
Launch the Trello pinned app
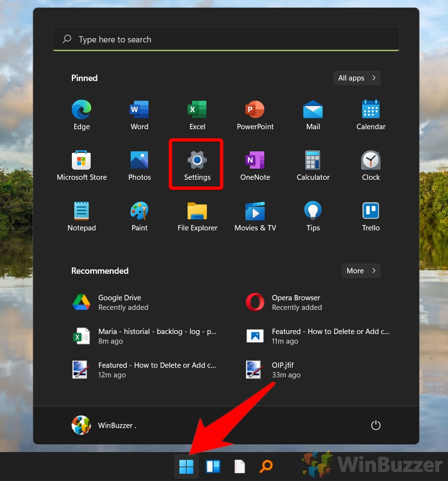pos(371,216)
